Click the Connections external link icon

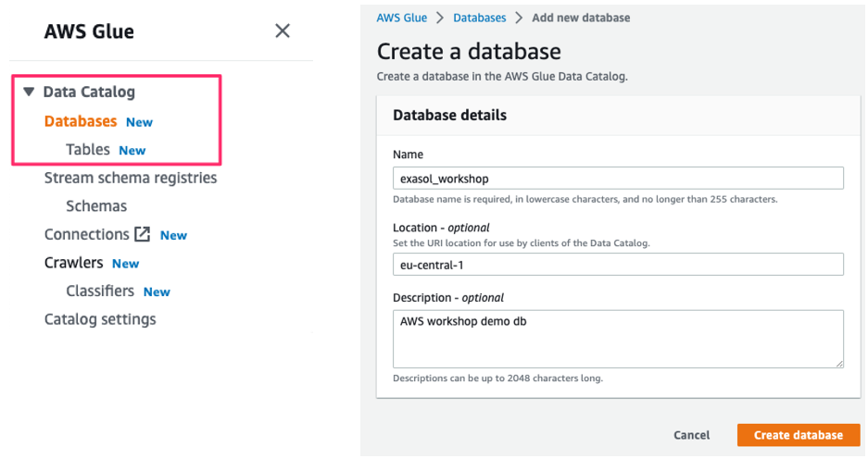[x=143, y=234]
